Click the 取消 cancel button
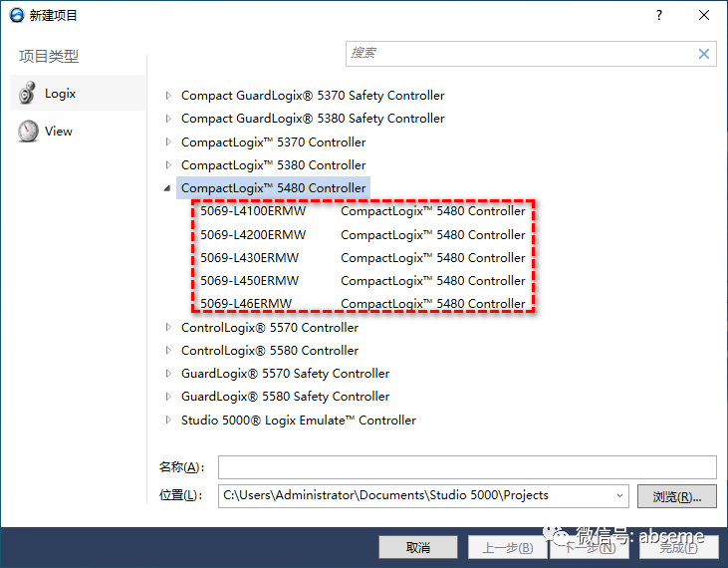Viewport: 728px width, 568px height. (x=418, y=547)
